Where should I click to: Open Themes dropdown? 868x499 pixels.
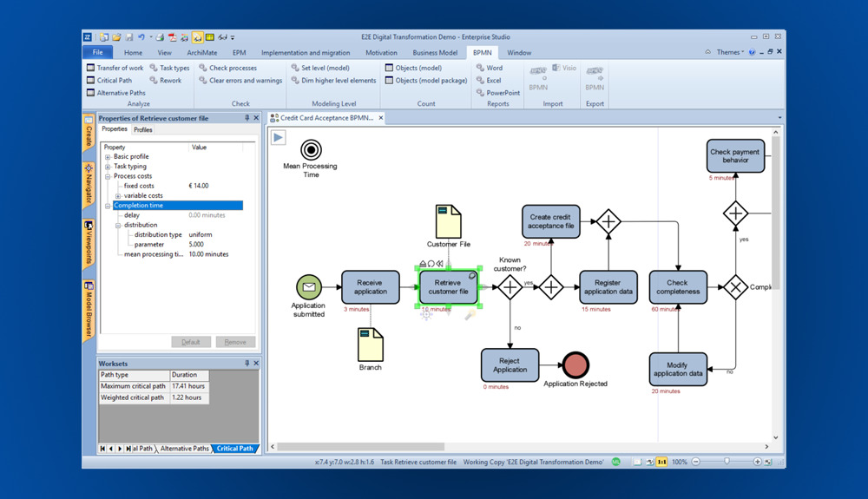tap(730, 52)
